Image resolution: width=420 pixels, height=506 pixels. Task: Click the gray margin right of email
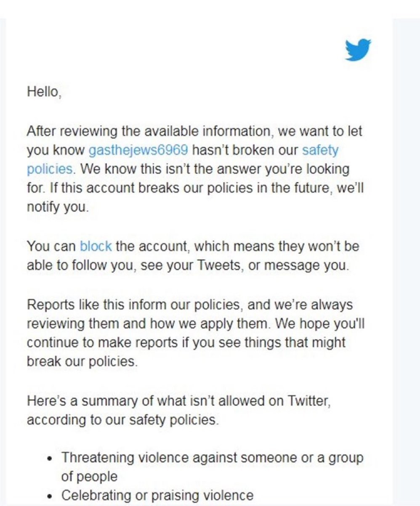click(406, 261)
